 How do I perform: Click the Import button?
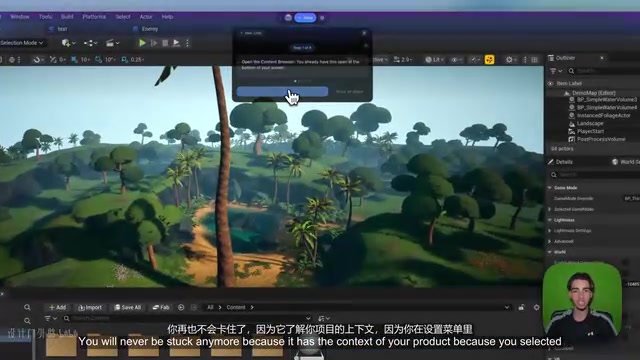click(90, 307)
